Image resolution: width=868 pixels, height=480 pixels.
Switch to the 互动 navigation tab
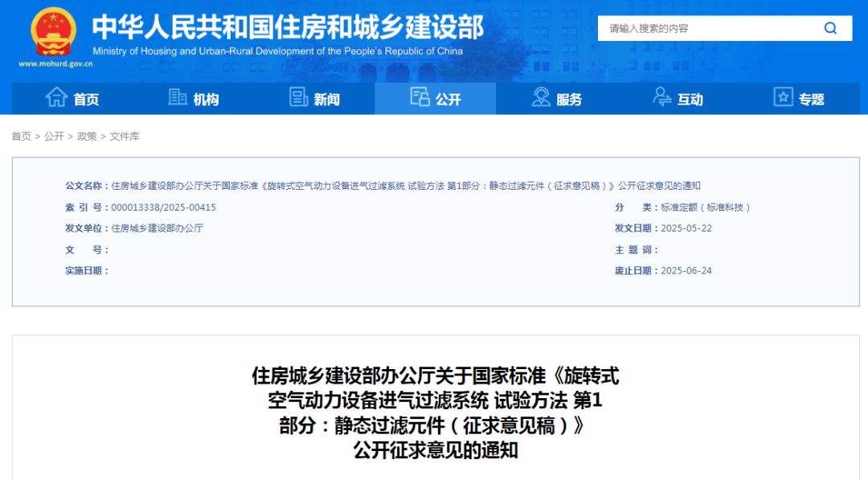[x=678, y=99]
